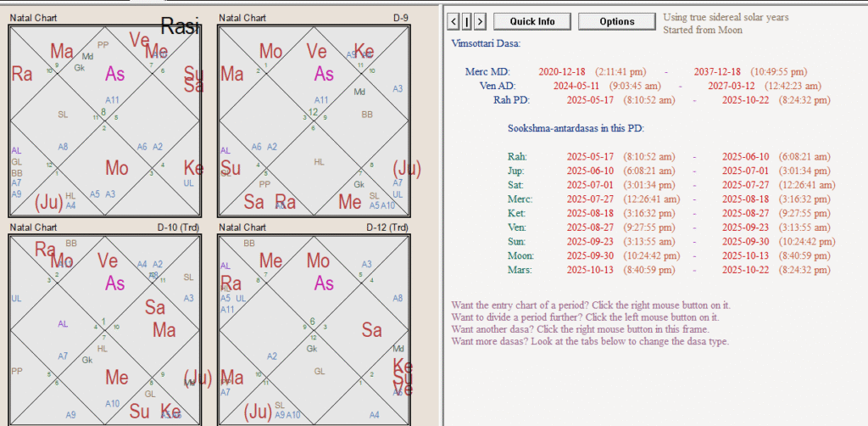Viewport: 868px width, 426px height.
Task: Click 'Using true sidereal solar years' text
Action: [x=726, y=17]
